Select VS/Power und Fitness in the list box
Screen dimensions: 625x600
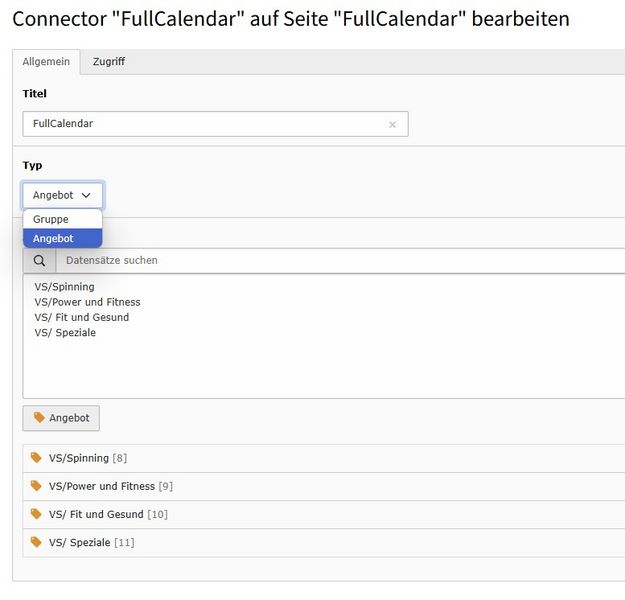pos(87,302)
